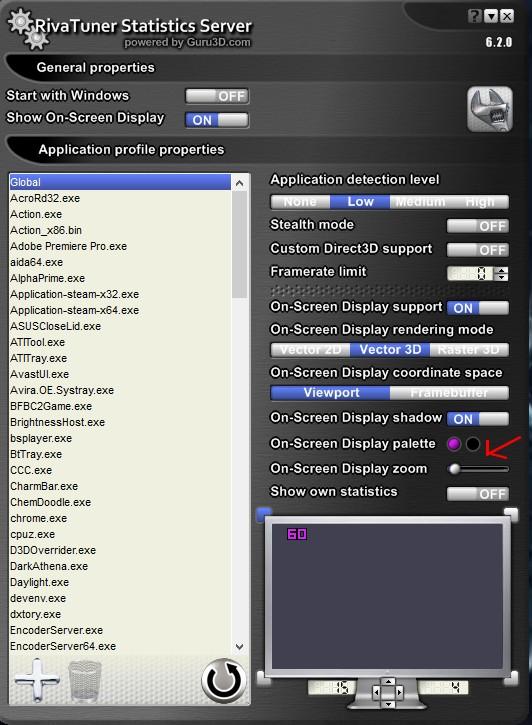Click the On-Screen Display zoom slider
The image size is (532, 725).
pyautogui.click(x=479, y=469)
